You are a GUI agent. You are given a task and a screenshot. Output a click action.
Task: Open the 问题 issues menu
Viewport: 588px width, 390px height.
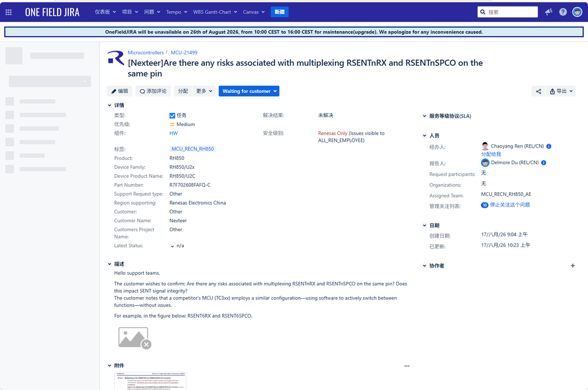152,12
